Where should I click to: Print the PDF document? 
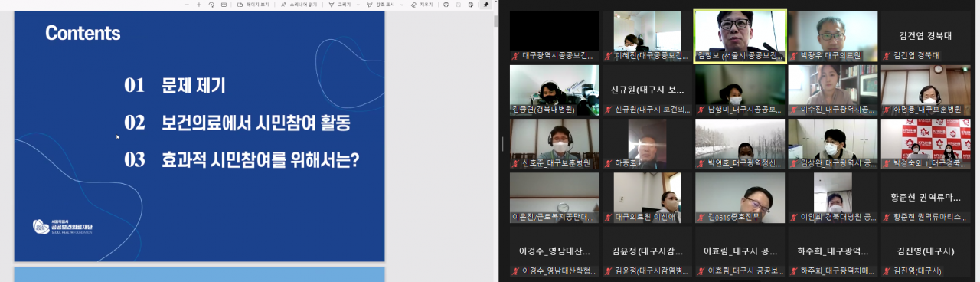pyautogui.click(x=446, y=5)
